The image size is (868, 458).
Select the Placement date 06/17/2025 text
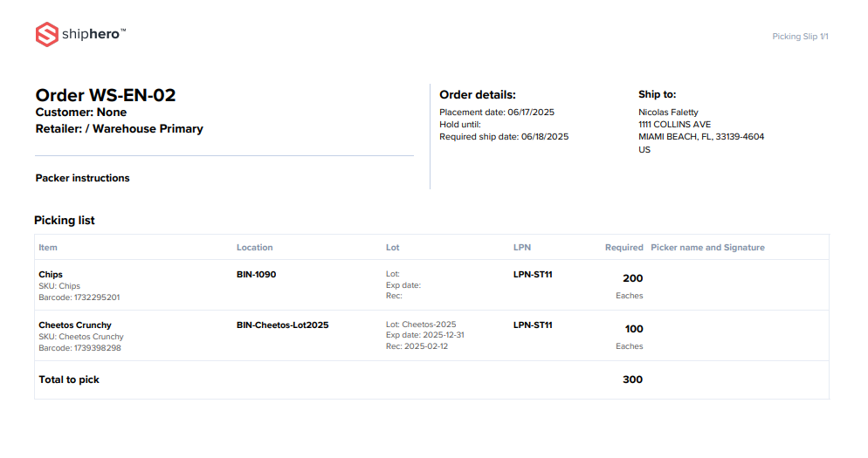coord(497,113)
